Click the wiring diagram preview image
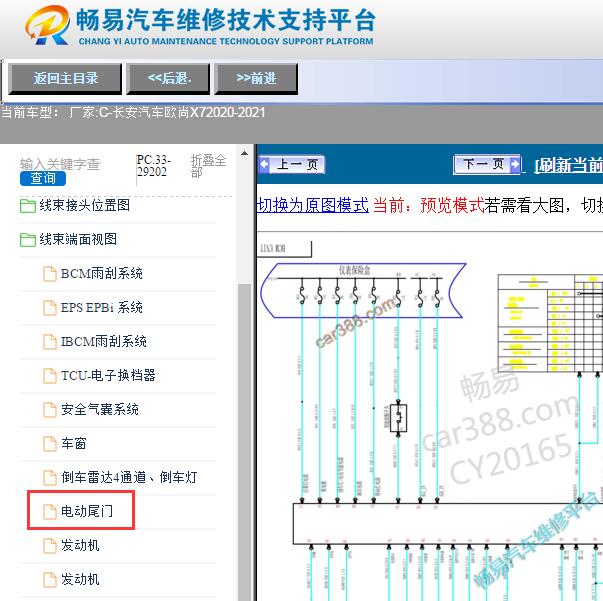Image resolution: width=603 pixels, height=601 pixels. (430, 419)
